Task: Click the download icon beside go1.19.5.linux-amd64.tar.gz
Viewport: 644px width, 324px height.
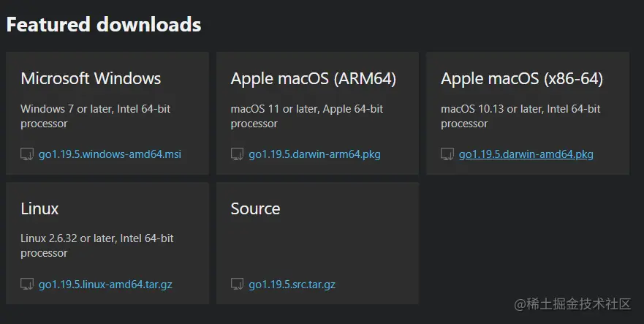Action: pos(27,284)
